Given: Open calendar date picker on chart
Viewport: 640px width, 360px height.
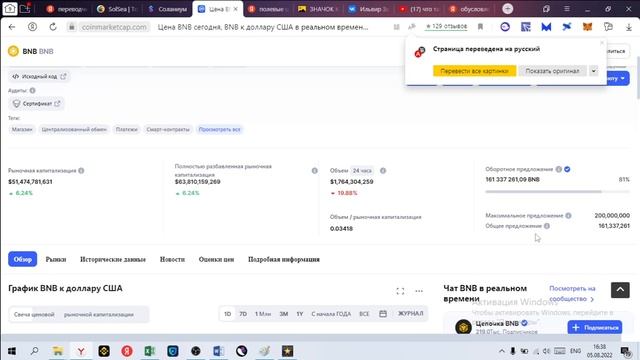Looking at the screenshot, I should click(383, 313).
